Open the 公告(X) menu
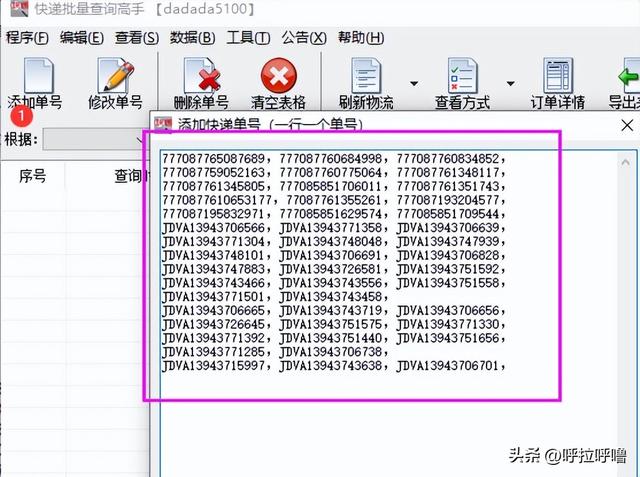The height and width of the screenshot is (477, 640). tap(304, 38)
